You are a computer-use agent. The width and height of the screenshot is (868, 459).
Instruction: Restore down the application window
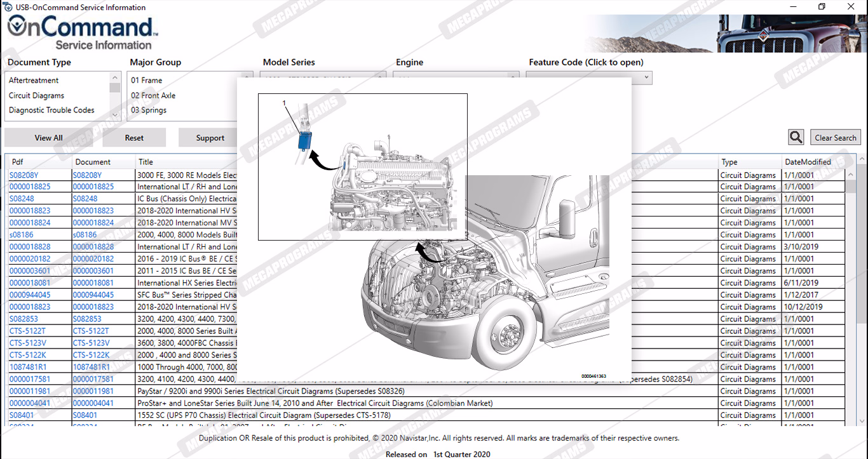[x=822, y=7]
